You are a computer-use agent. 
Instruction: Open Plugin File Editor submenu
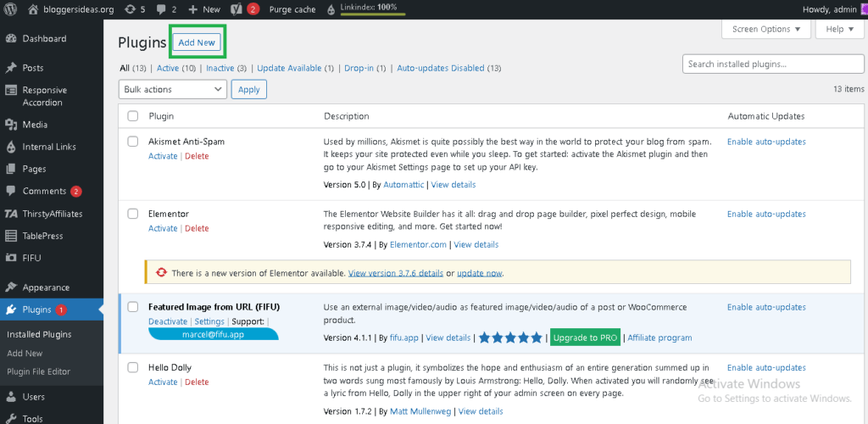[x=39, y=371]
